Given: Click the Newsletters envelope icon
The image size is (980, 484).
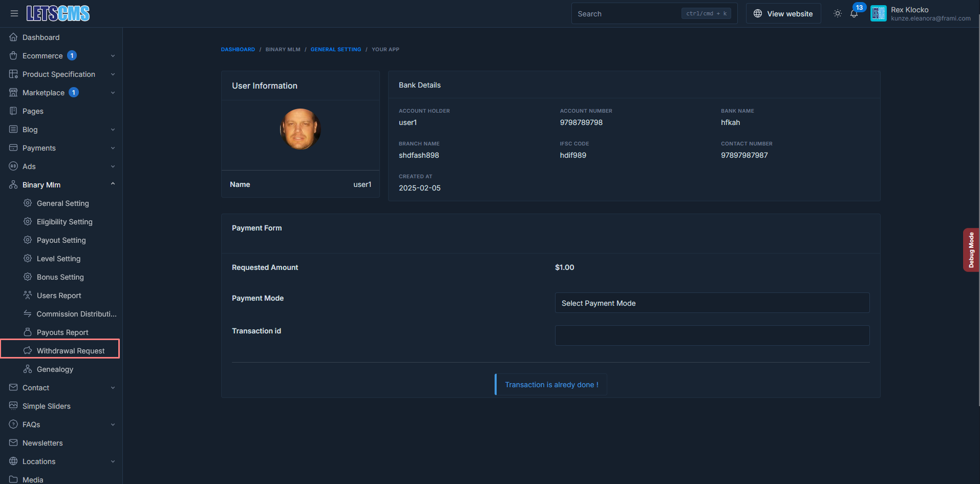Looking at the screenshot, I should (13, 443).
